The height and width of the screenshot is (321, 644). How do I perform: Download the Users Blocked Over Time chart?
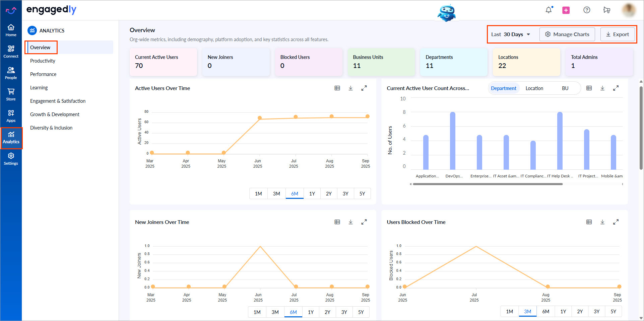602,222
